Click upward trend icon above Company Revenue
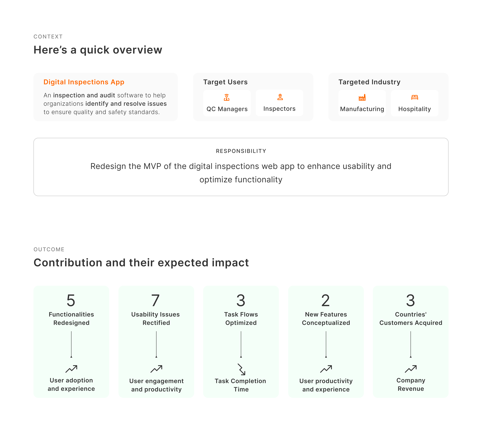The width and height of the screenshot is (482, 448). tap(411, 369)
